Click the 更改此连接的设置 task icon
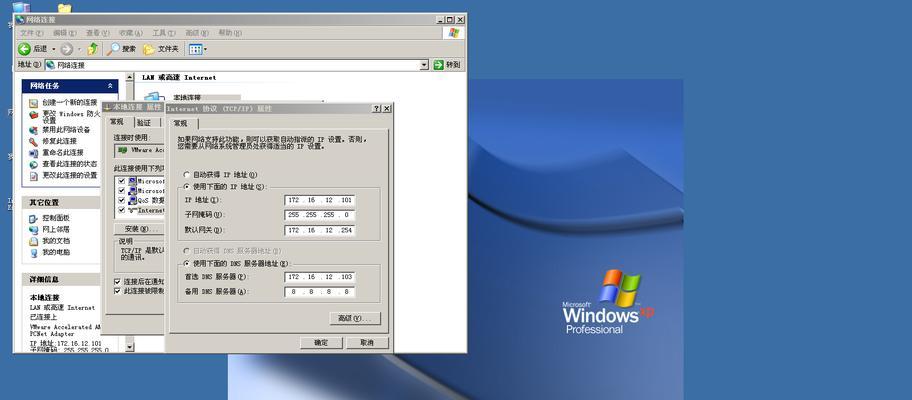 34,176
